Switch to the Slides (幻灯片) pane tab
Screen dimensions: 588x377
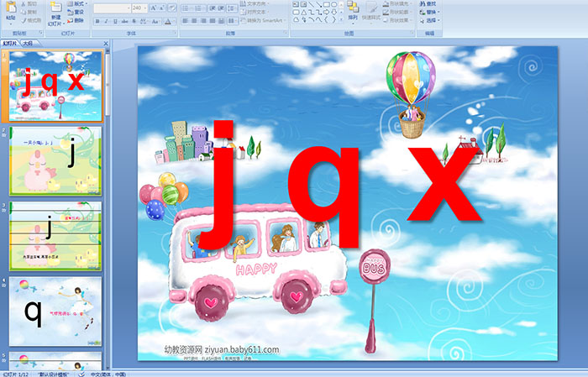[x=9, y=44]
